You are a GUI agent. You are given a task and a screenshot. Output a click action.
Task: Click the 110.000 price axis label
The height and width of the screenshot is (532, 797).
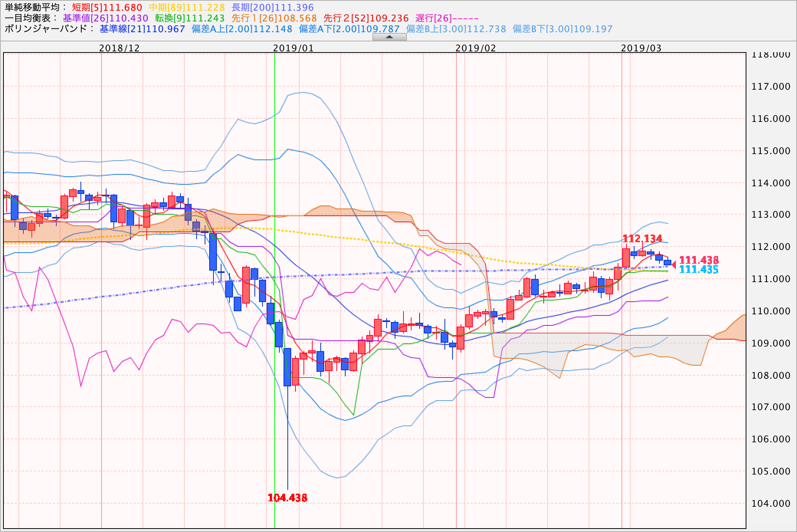click(x=771, y=311)
